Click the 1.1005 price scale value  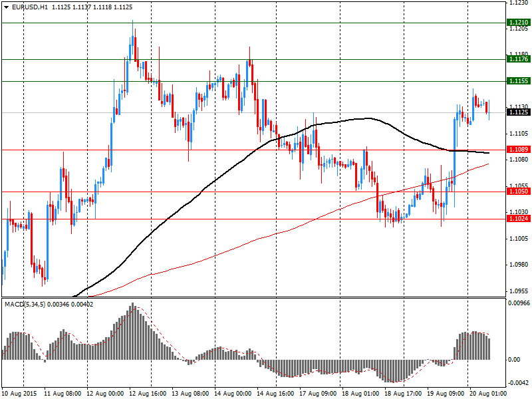519,239
